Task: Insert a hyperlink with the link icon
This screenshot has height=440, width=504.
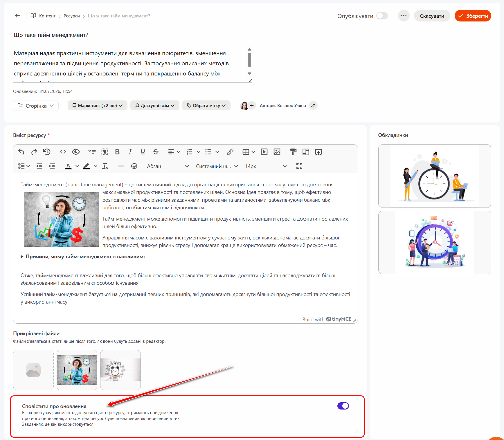Action: coord(230,152)
